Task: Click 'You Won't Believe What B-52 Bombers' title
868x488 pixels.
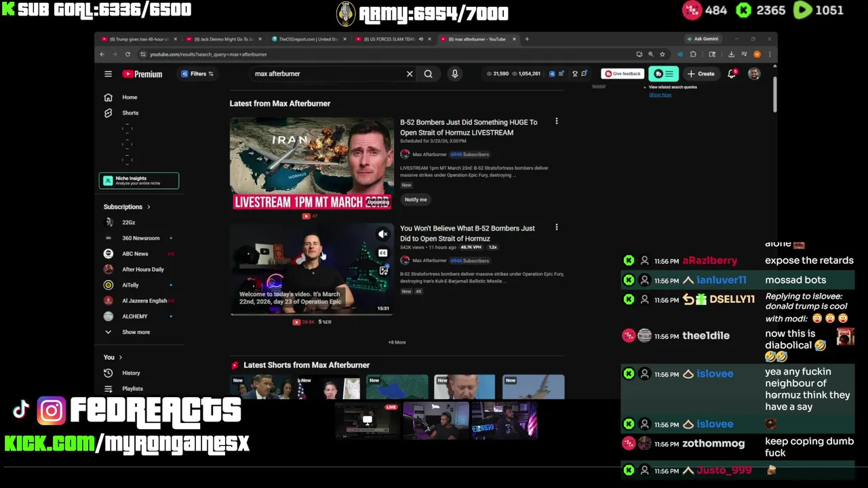Action: (467, 233)
